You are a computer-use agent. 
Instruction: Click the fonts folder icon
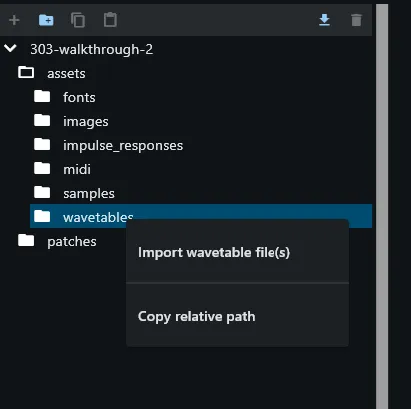coord(42,97)
